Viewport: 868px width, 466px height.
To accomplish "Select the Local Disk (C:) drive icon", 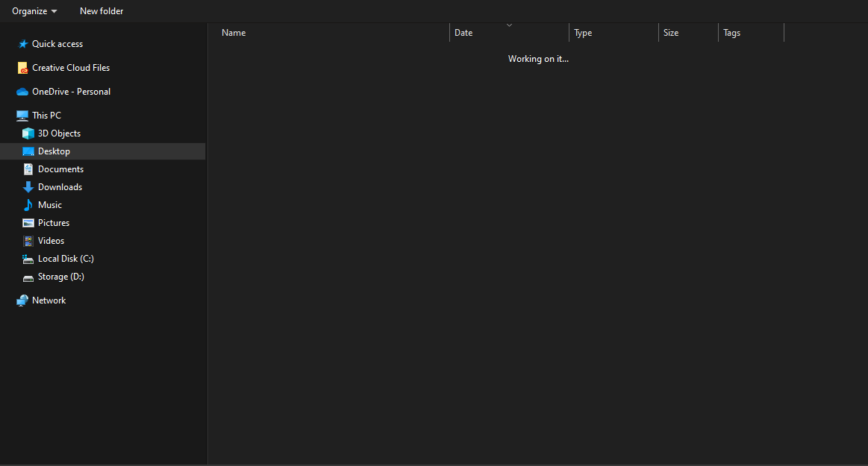I will [x=28, y=258].
